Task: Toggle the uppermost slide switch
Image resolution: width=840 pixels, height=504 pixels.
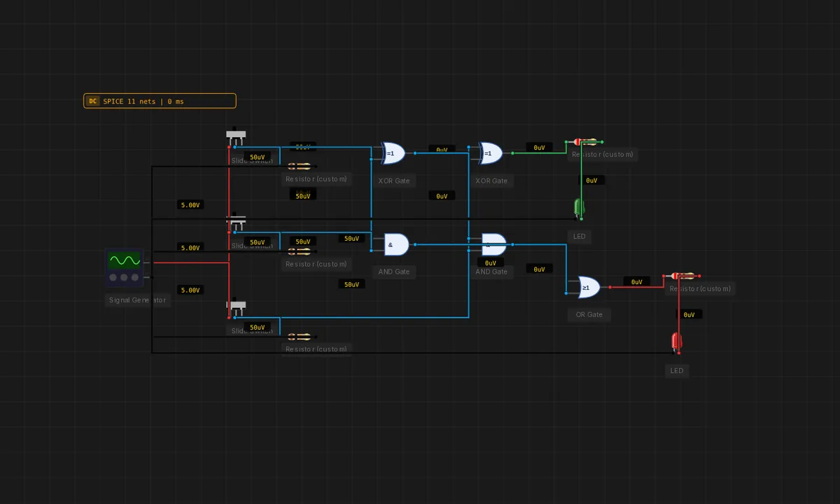Action: tap(236, 138)
